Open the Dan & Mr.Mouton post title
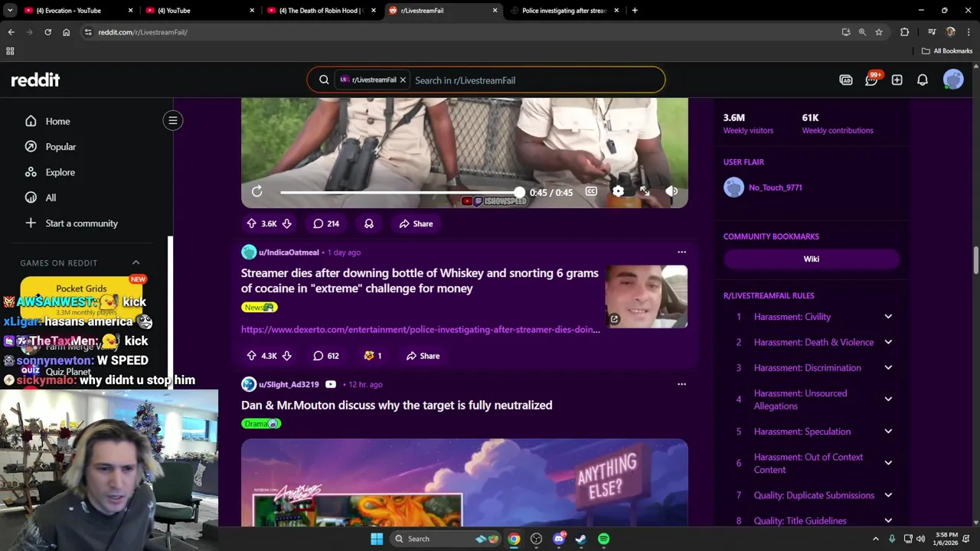This screenshot has width=980, height=551. (397, 405)
